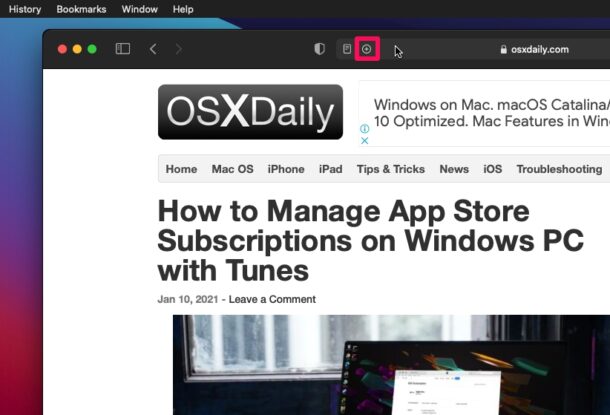Open the iPad nav section

click(x=331, y=169)
